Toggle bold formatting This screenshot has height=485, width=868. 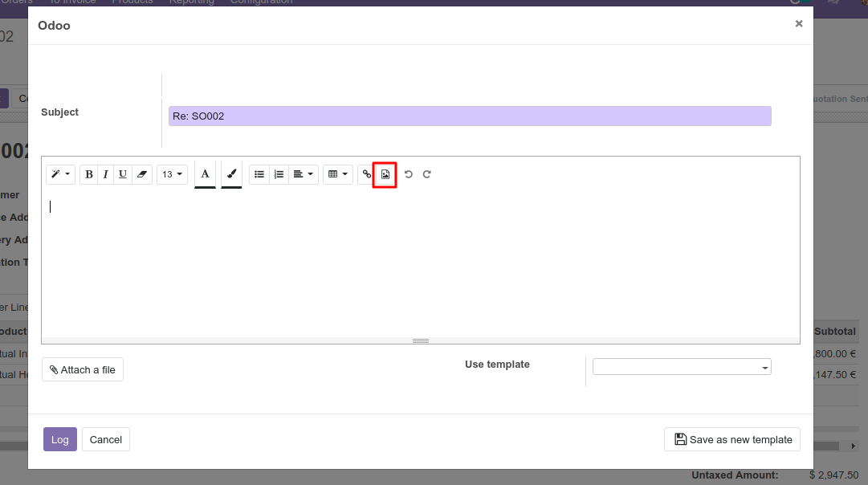point(88,174)
